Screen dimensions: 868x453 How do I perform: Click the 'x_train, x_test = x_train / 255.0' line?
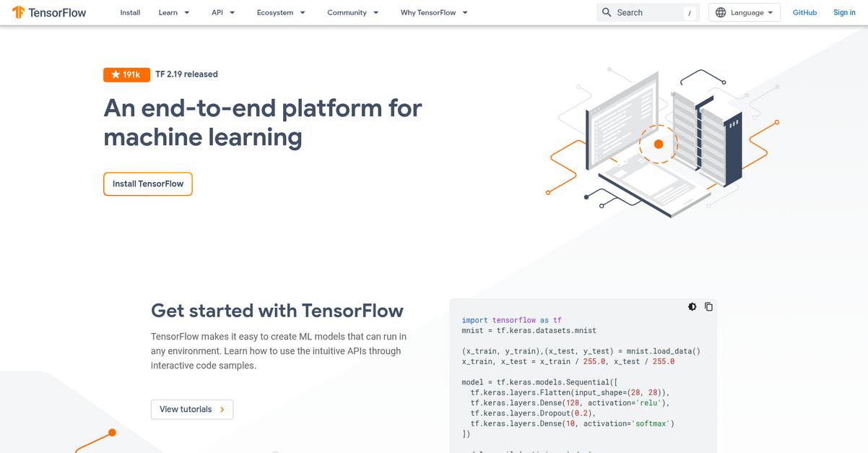pyautogui.click(x=568, y=361)
